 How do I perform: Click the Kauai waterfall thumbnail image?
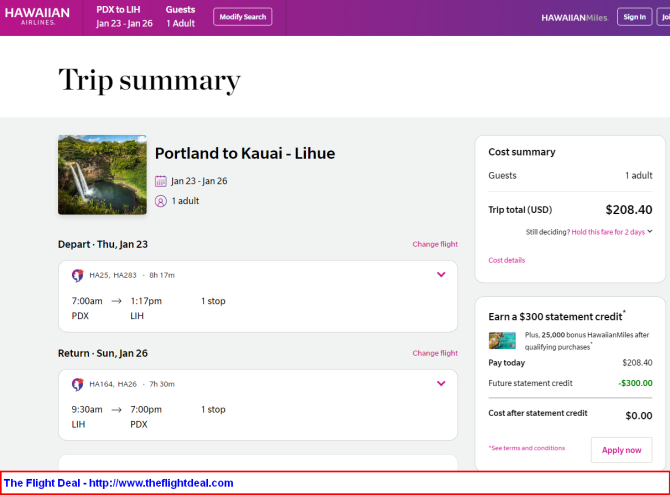click(x=103, y=175)
